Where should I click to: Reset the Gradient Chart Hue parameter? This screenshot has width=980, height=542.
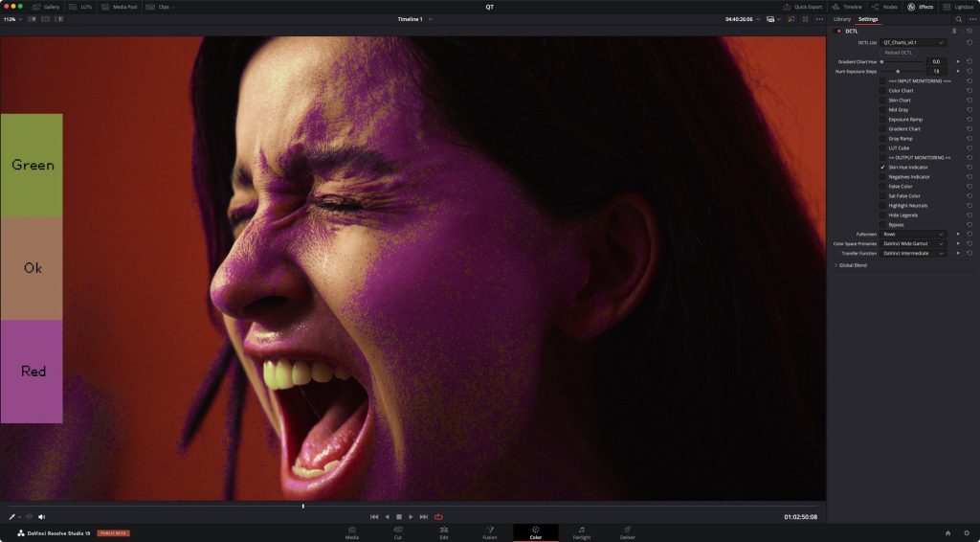[x=969, y=62]
